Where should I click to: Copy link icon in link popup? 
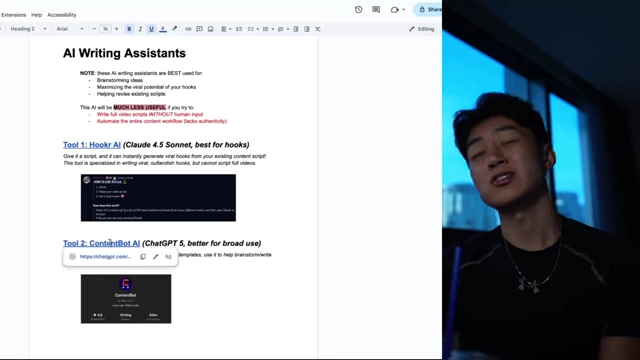coord(143,257)
